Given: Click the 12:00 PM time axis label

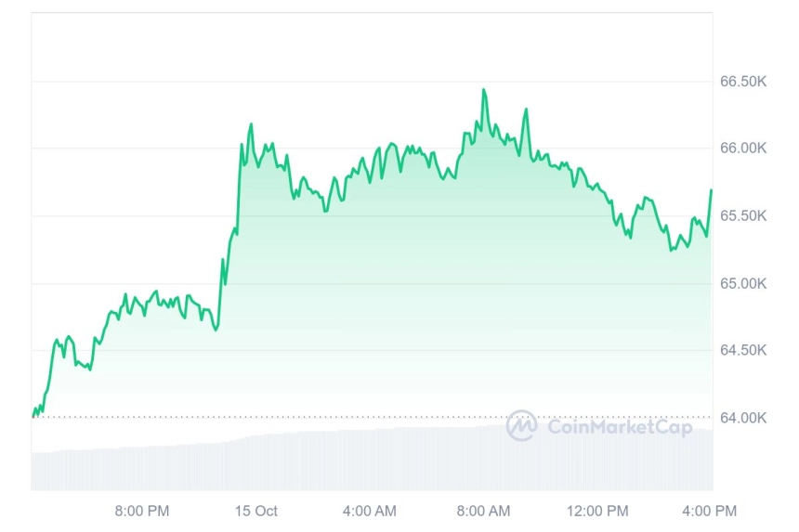Looking at the screenshot, I should click(x=597, y=511).
